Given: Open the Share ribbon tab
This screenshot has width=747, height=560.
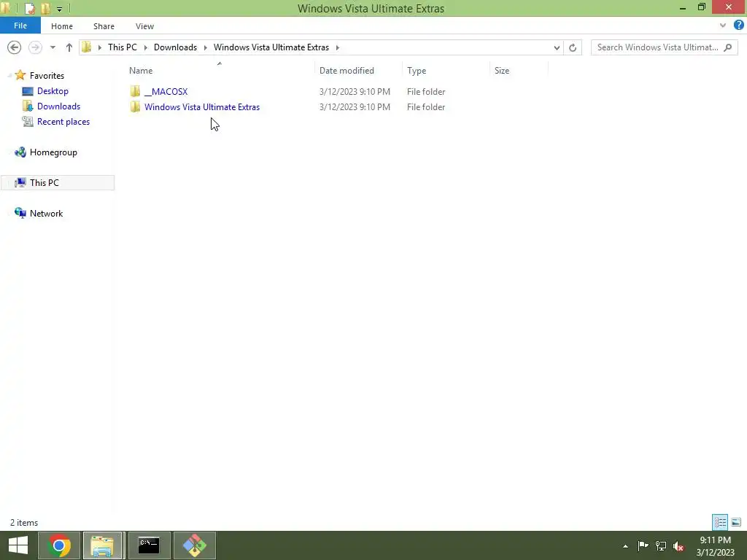Looking at the screenshot, I should click(104, 26).
